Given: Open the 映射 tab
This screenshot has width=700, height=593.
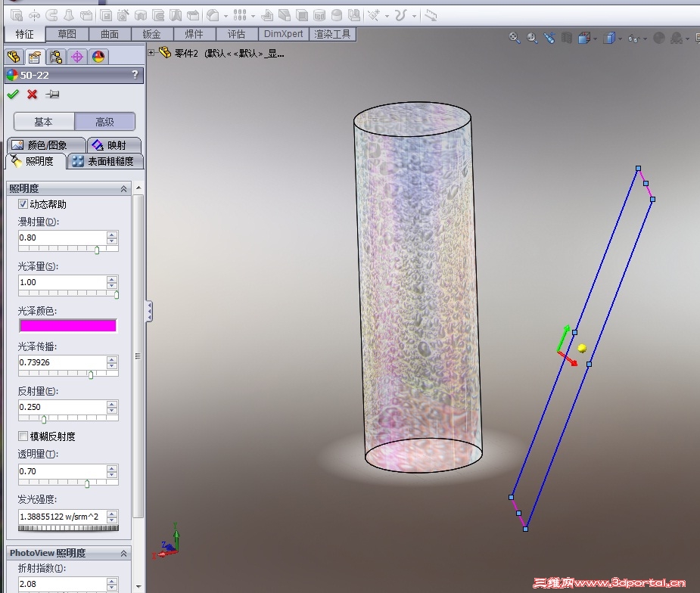Looking at the screenshot, I should click(x=114, y=145).
